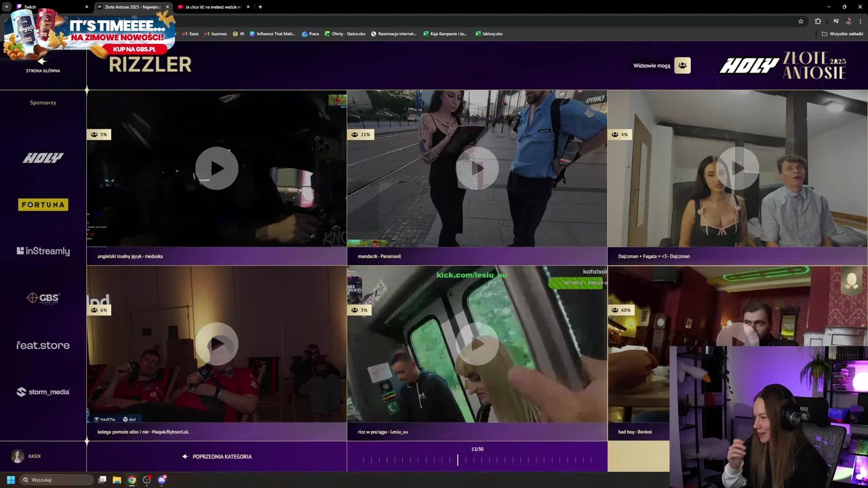Open Kaja Kampanie bookmark
868x488 pixels.
445,34
